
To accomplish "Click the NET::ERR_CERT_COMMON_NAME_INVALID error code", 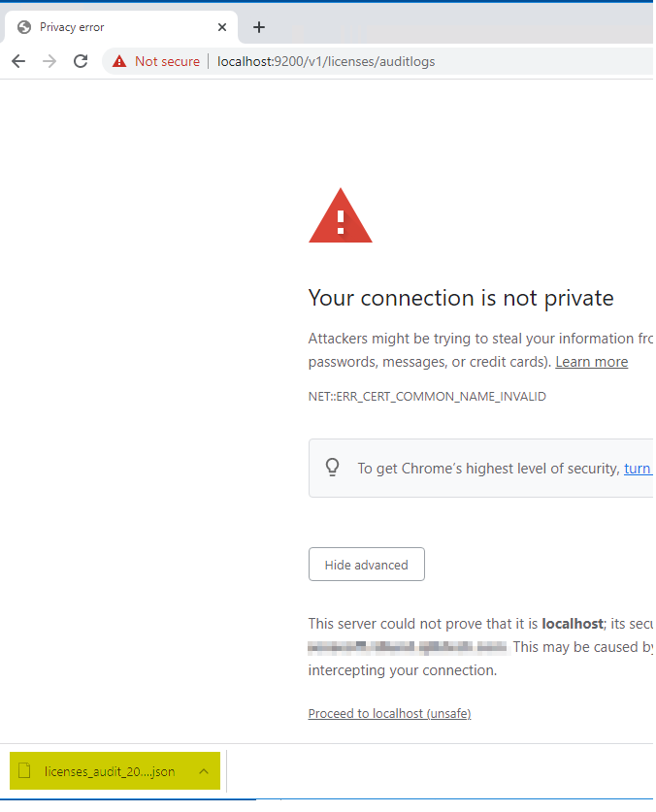I will [x=427, y=397].
